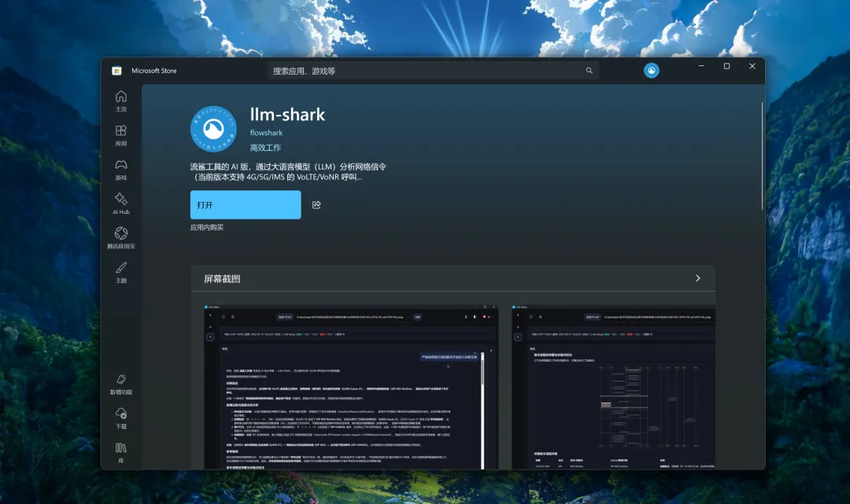Expand the 屏幕截图 section with the chevron

click(697, 278)
